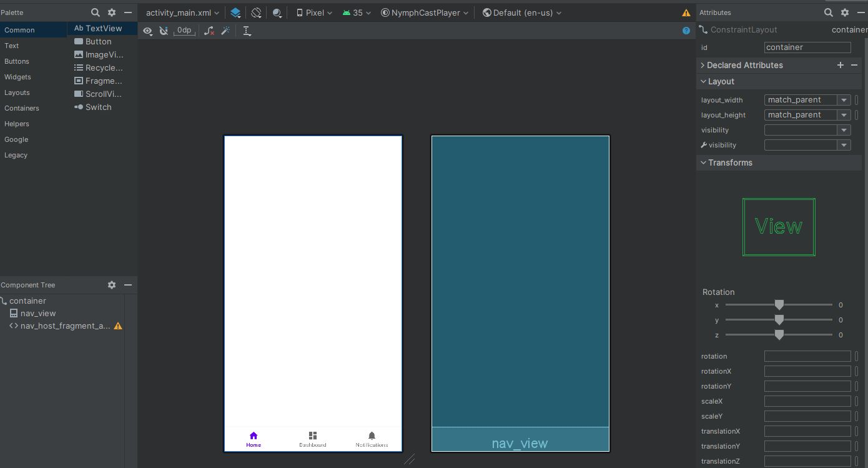Toggle view options eye icon
This screenshot has width=868, height=468.
click(x=147, y=31)
